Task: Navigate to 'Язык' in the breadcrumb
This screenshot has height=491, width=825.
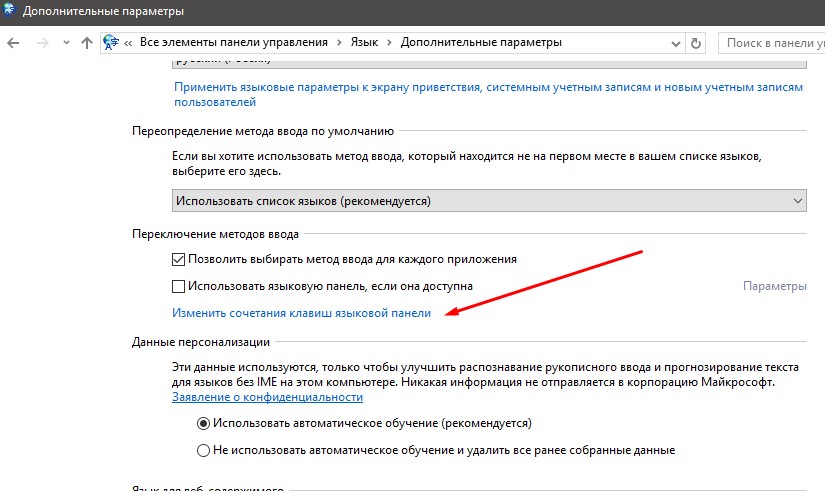Action: (364, 43)
